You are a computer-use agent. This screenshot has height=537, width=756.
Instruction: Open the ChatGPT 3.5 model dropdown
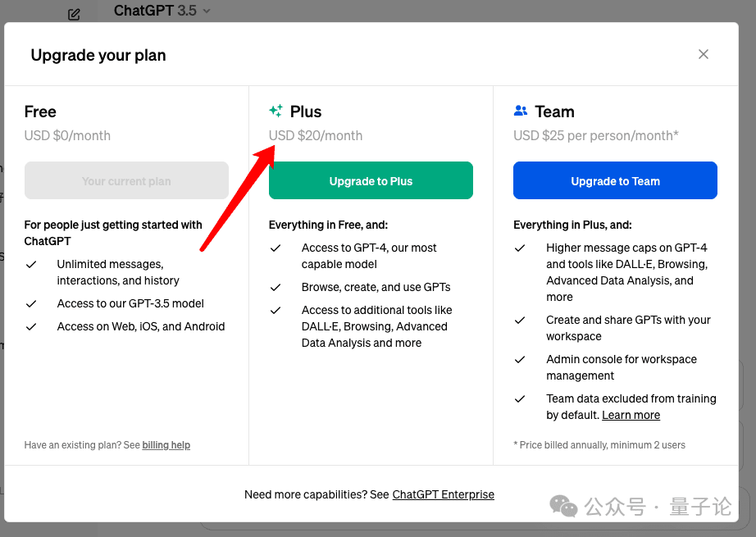tap(162, 11)
